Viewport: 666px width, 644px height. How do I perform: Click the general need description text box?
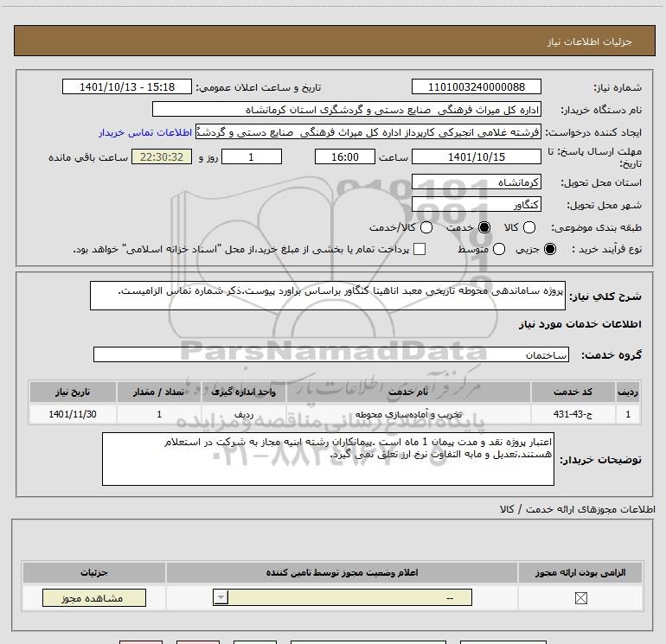click(328, 296)
